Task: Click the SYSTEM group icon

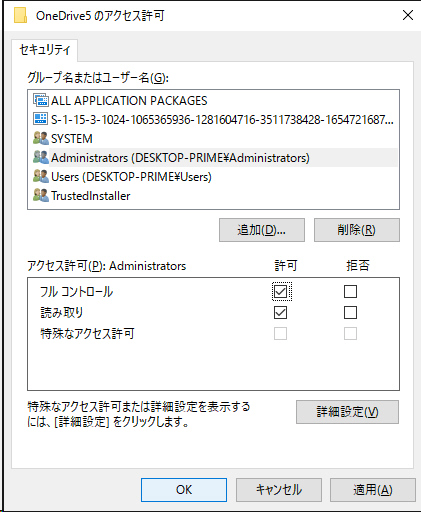Action: click(41, 138)
